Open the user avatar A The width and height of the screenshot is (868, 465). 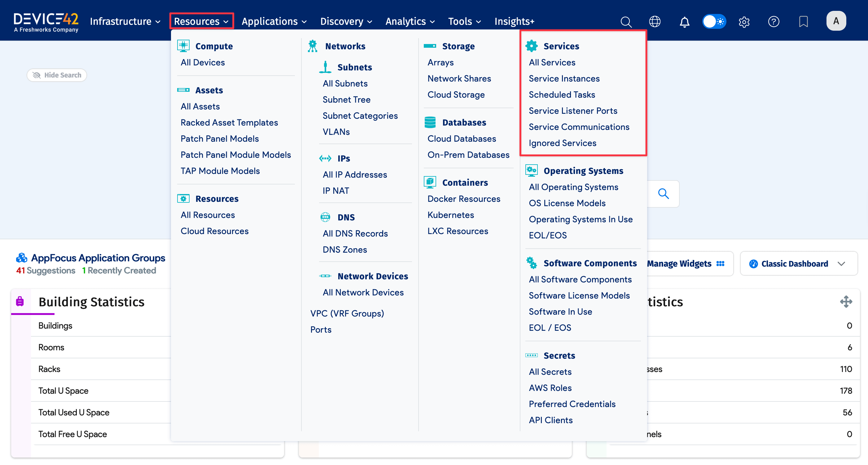tap(836, 21)
